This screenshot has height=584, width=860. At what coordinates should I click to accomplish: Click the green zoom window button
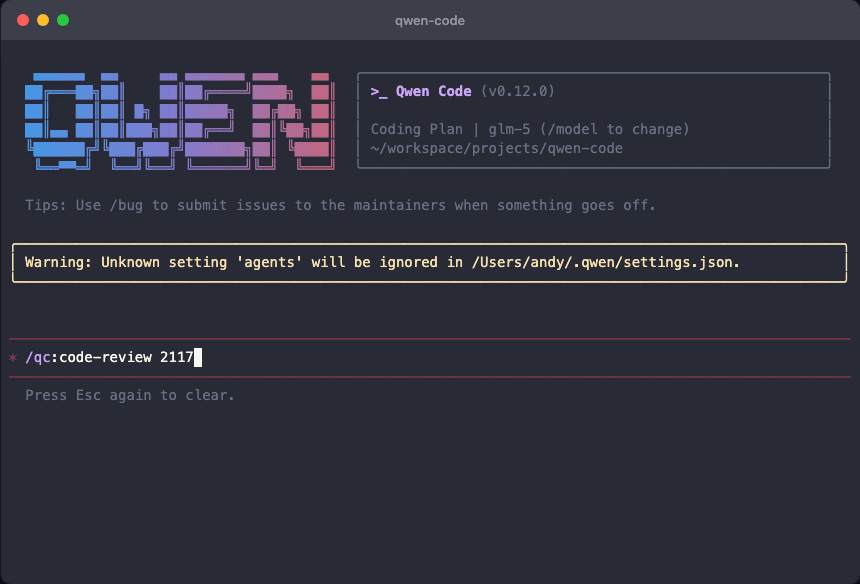point(63,20)
